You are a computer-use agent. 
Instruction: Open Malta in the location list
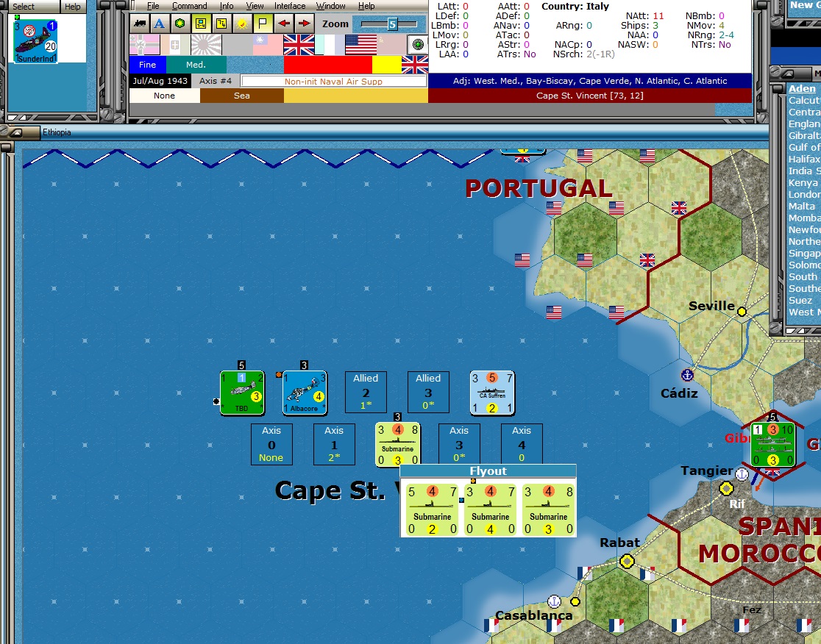(x=802, y=206)
